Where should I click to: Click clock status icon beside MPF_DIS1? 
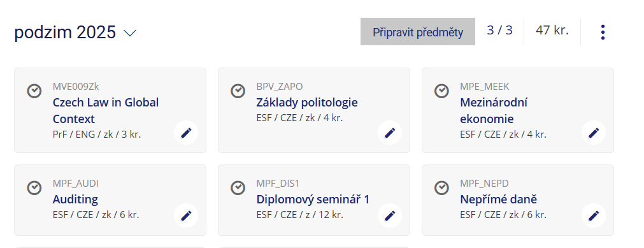point(238,188)
